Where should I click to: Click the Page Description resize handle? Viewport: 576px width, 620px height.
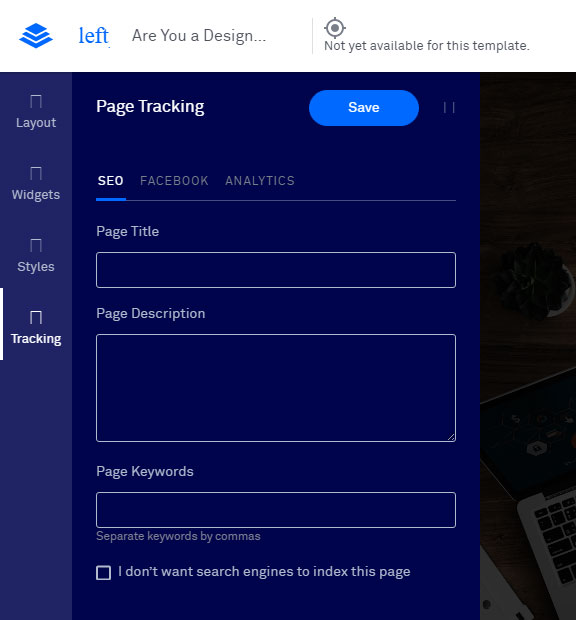click(x=451, y=437)
